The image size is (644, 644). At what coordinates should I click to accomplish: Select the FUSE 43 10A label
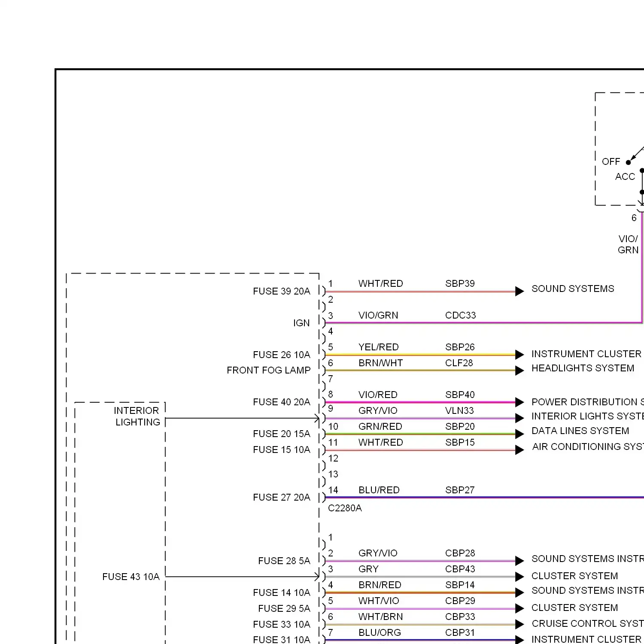131,577
